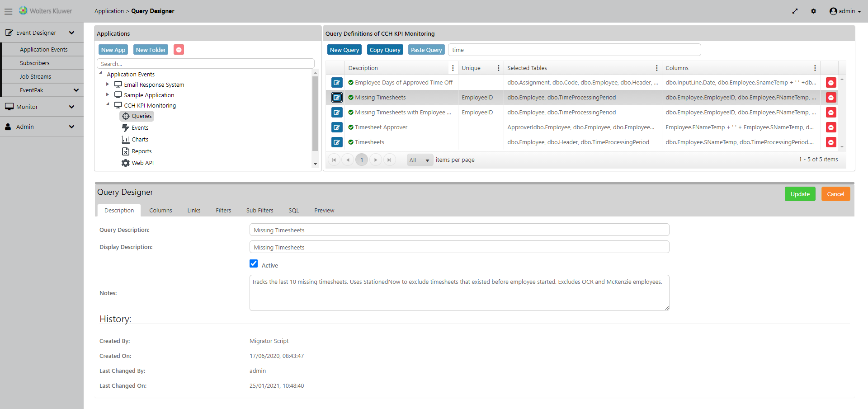The height and width of the screenshot is (409, 868).
Task: Switch to the SQL tab
Action: click(294, 211)
